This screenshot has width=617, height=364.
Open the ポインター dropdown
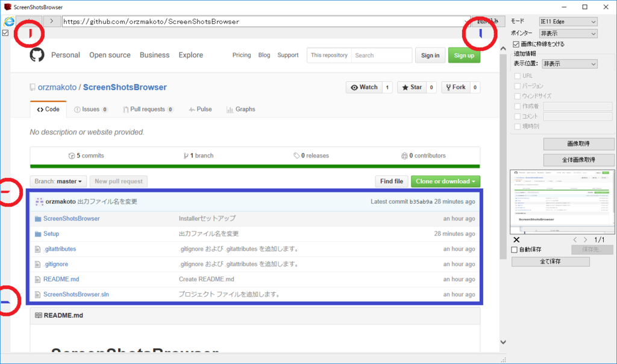(568, 34)
